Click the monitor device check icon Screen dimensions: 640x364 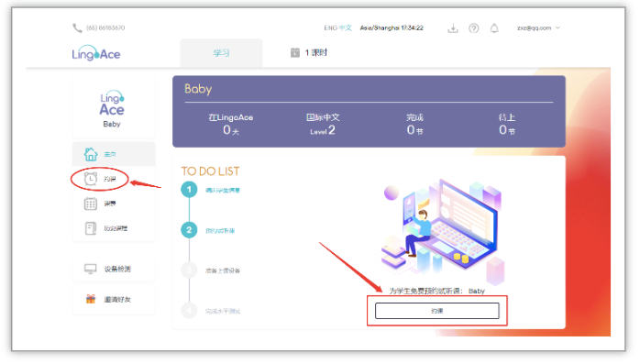[91, 269]
